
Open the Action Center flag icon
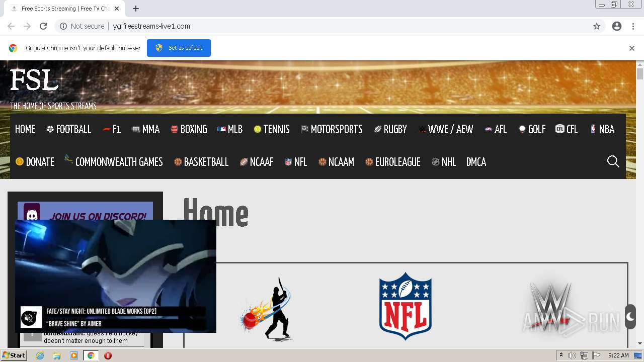tap(596, 355)
